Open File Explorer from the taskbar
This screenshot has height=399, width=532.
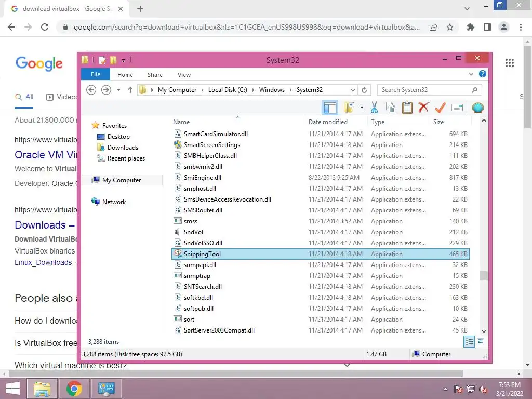point(42,389)
